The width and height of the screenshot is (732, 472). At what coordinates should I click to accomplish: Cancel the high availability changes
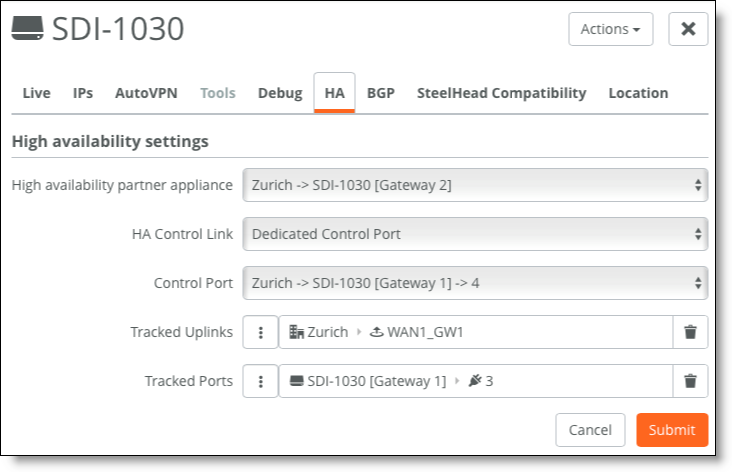[x=590, y=430]
